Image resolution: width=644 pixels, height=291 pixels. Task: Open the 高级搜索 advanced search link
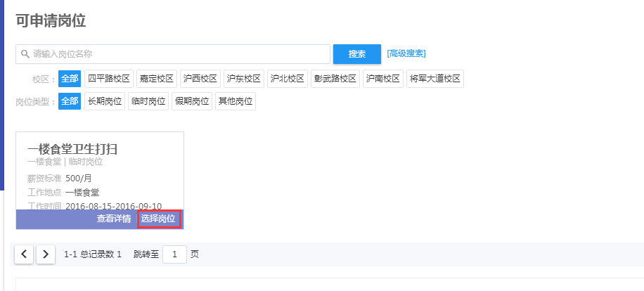tap(406, 53)
